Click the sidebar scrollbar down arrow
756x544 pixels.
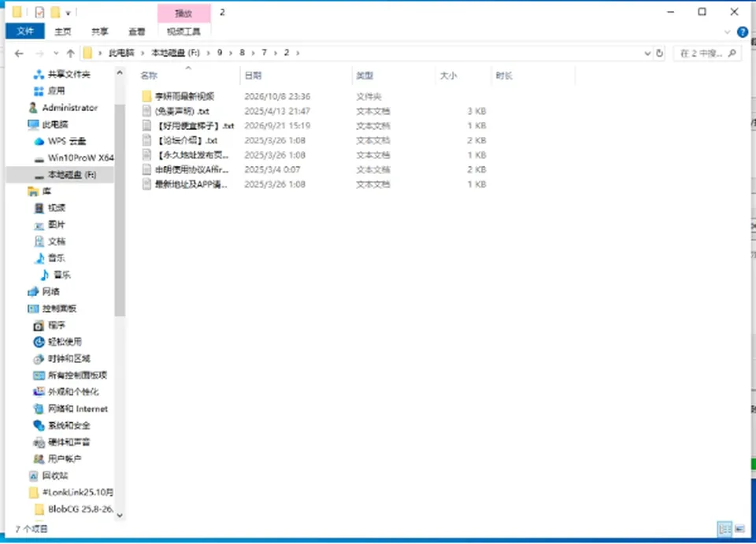(120, 515)
